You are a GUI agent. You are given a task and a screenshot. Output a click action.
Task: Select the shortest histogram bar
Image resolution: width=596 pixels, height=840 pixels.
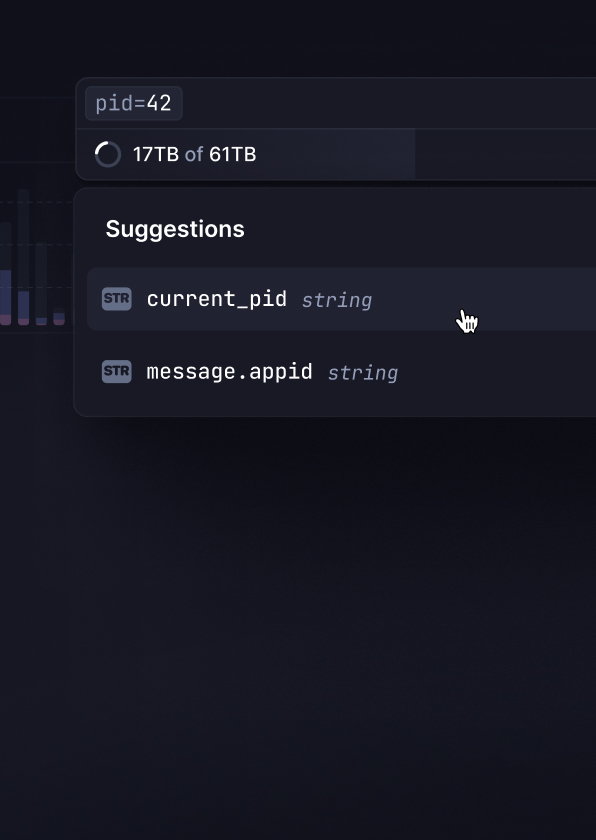59,316
